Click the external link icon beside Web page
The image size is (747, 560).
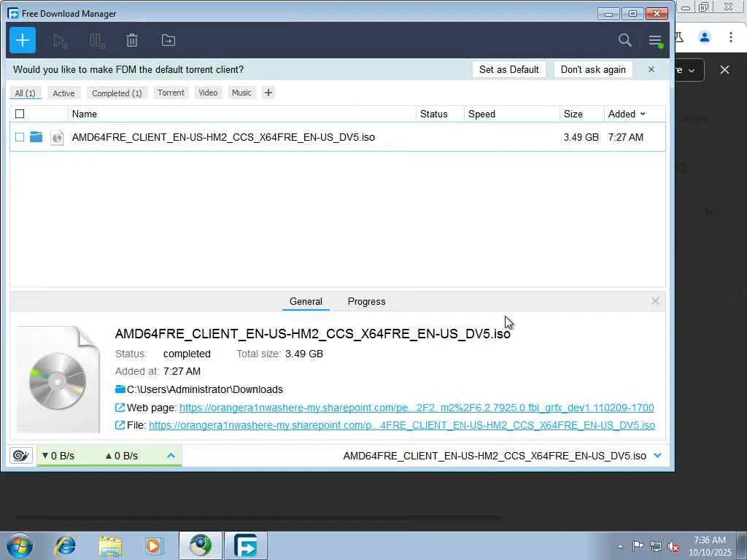coord(120,408)
